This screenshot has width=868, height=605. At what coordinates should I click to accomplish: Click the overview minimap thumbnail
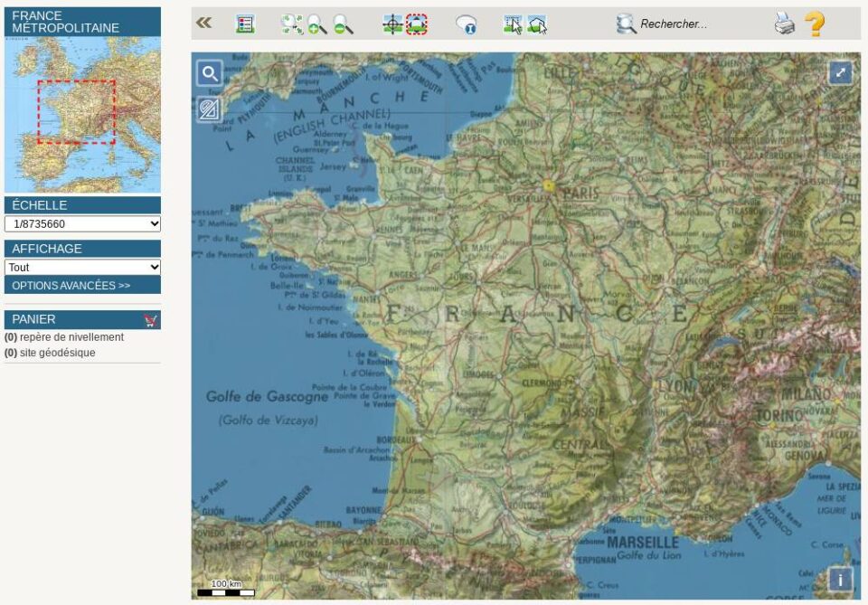82,113
